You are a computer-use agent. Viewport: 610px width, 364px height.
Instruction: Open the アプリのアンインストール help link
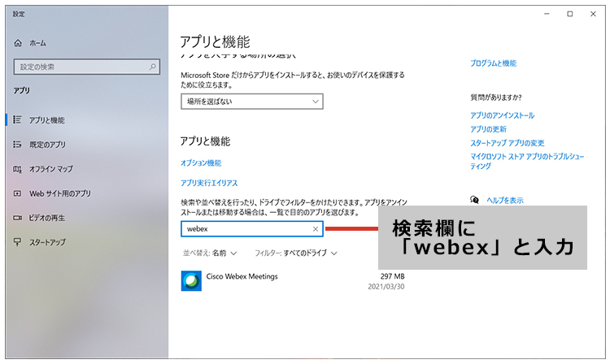(x=503, y=115)
